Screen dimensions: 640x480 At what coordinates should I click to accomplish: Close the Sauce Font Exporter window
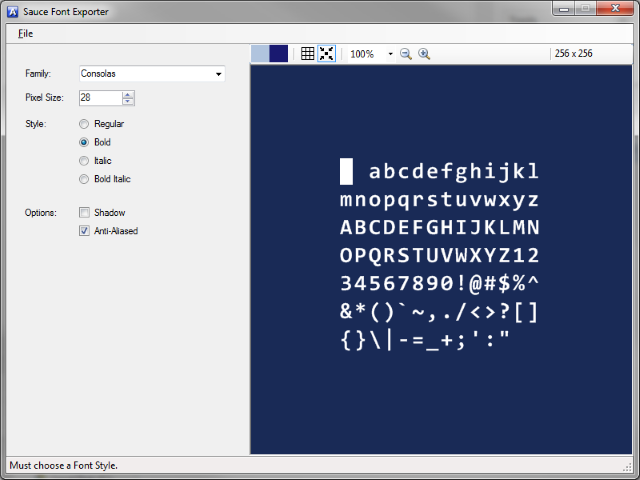coord(615,8)
